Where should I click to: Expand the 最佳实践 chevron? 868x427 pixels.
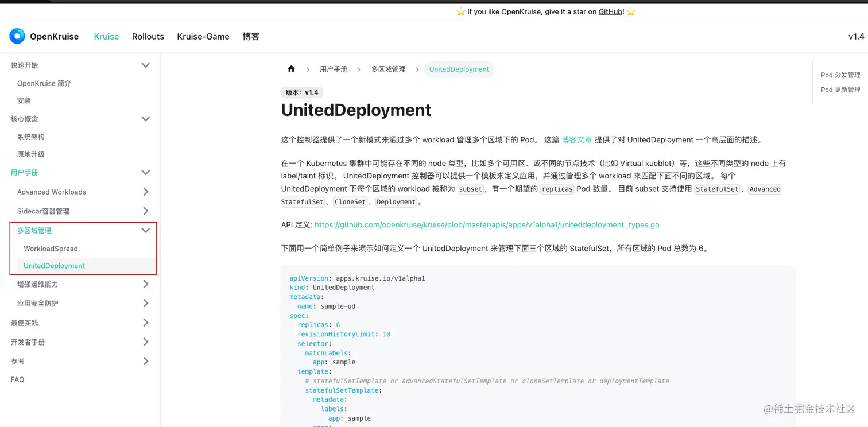146,323
